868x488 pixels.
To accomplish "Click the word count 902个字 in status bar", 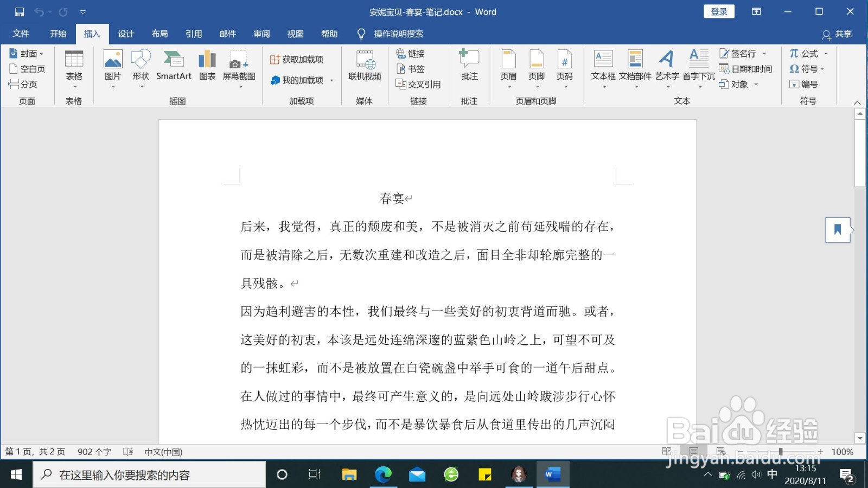I will 94,451.
